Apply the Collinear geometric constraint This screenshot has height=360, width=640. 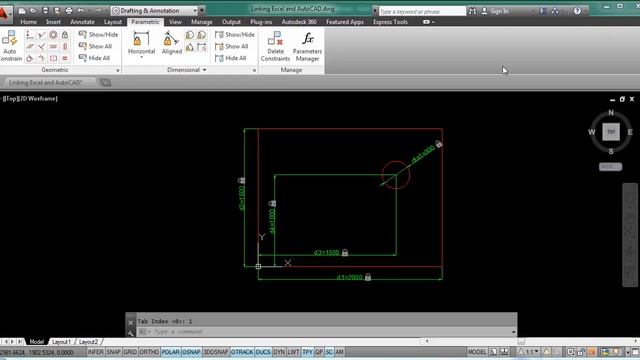click(x=41, y=35)
